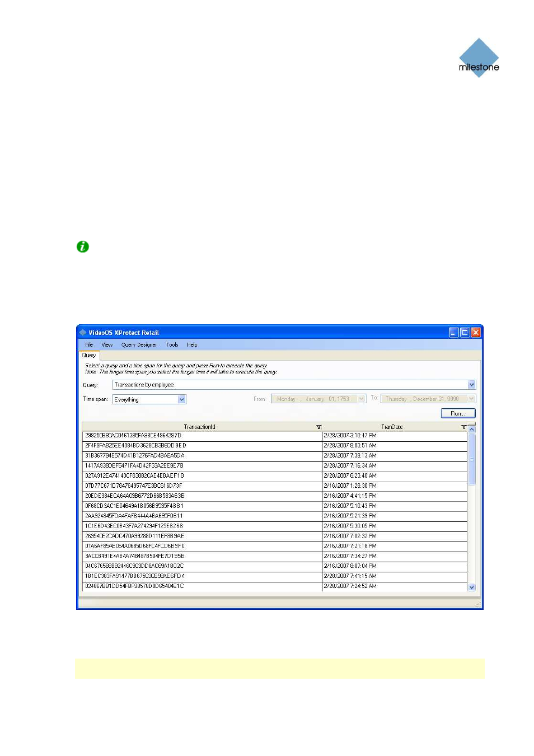Viewport: 534px width, 756px height.
Task: Open the Query Designer menu
Action: click(x=139, y=345)
